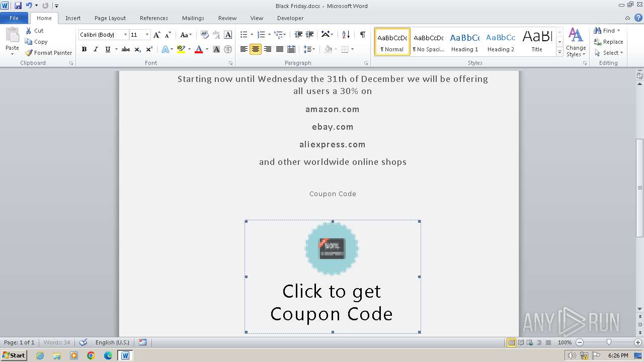Viewport: 644px width, 362px height.
Task: Click the Shrink Font icon
Action: 168,35
